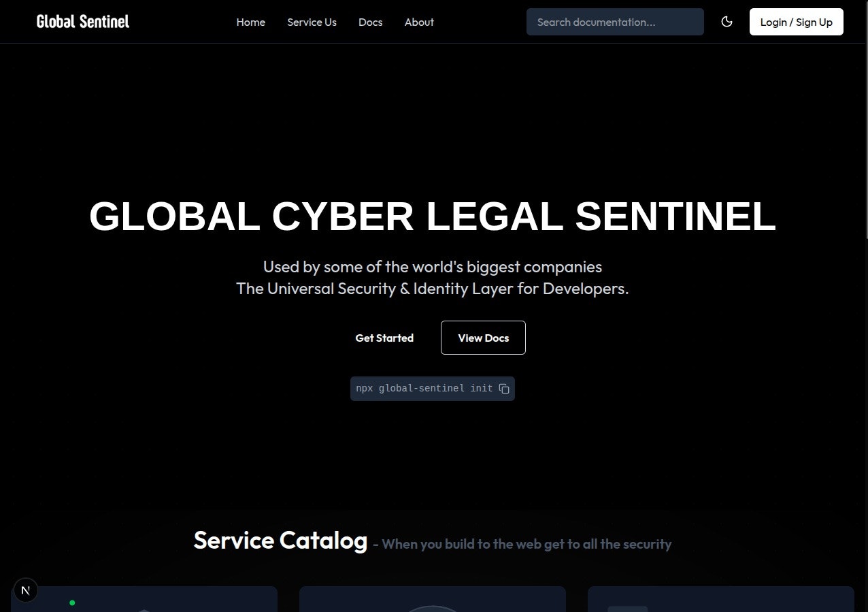The height and width of the screenshot is (612, 868).
Task: Navigate to the Docs section
Action: 370,22
